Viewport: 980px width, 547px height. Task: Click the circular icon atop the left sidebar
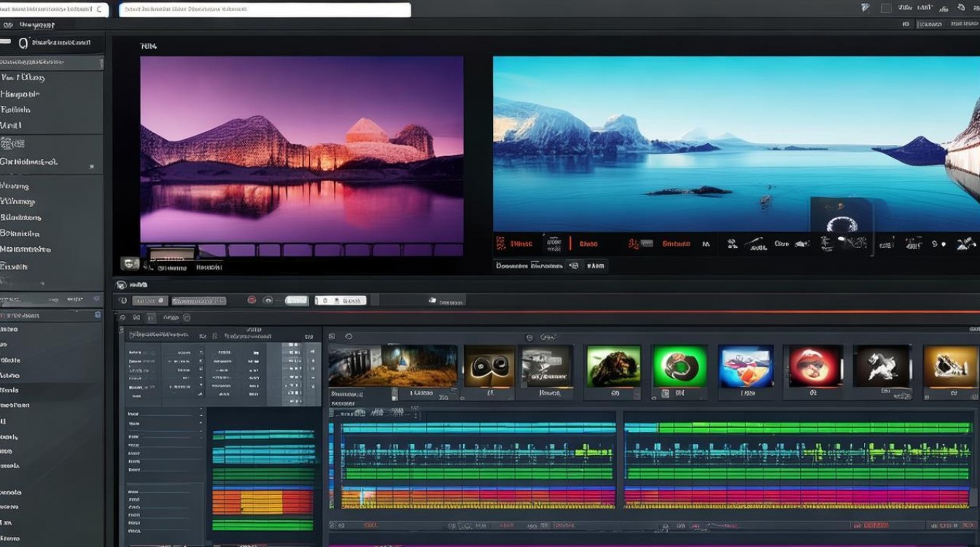[x=23, y=44]
